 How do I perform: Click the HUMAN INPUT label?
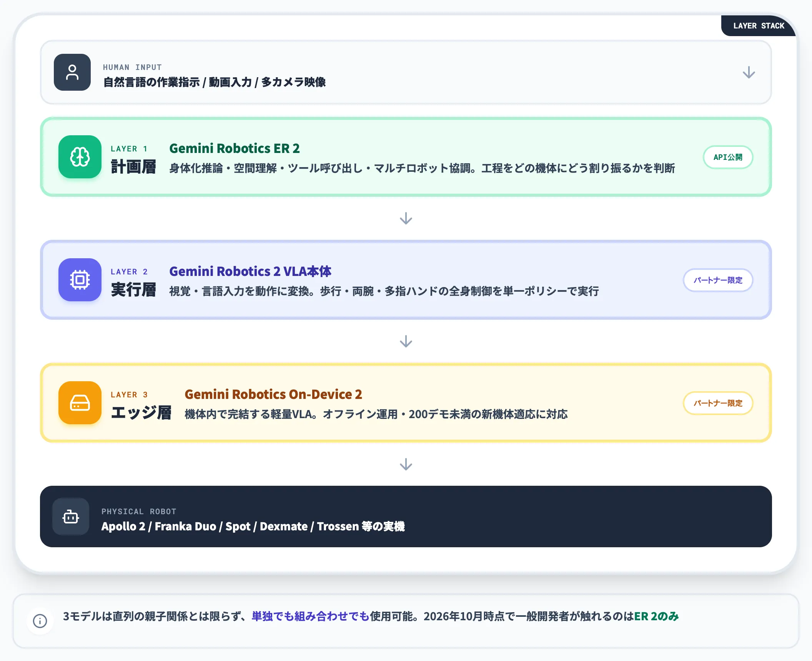pyautogui.click(x=132, y=67)
